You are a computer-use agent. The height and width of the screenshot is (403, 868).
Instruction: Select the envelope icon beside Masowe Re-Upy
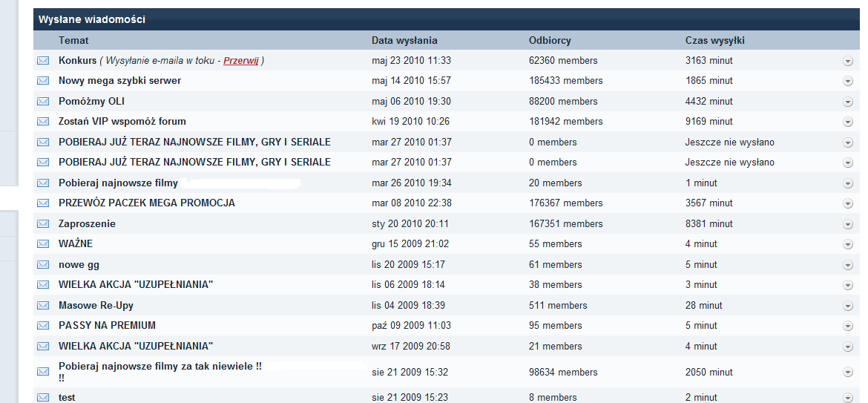(x=42, y=306)
